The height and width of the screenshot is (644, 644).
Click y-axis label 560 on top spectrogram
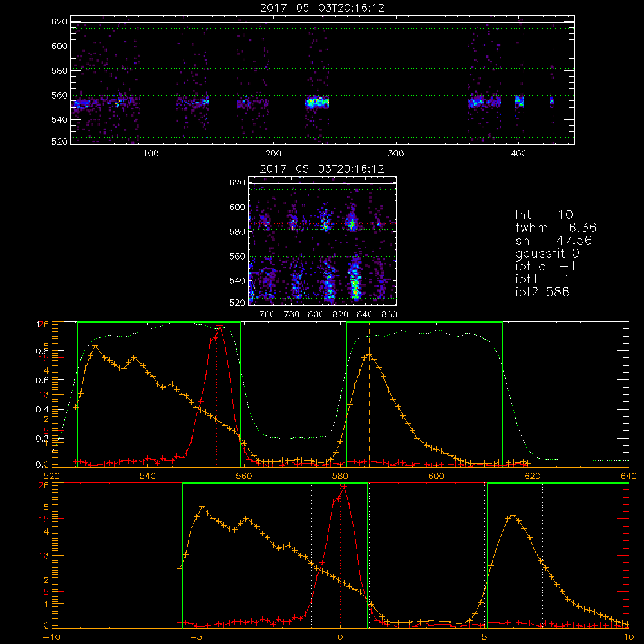[x=59, y=95]
